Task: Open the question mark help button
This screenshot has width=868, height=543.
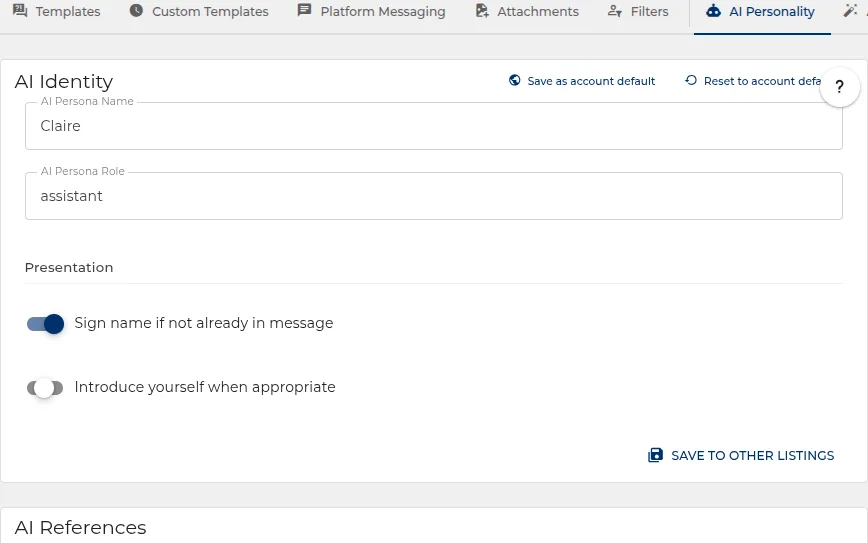Action: [840, 87]
